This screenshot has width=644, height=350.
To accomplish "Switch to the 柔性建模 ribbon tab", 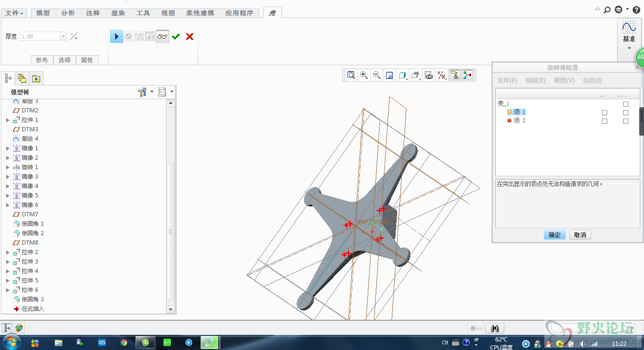I will tap(200, 13).
